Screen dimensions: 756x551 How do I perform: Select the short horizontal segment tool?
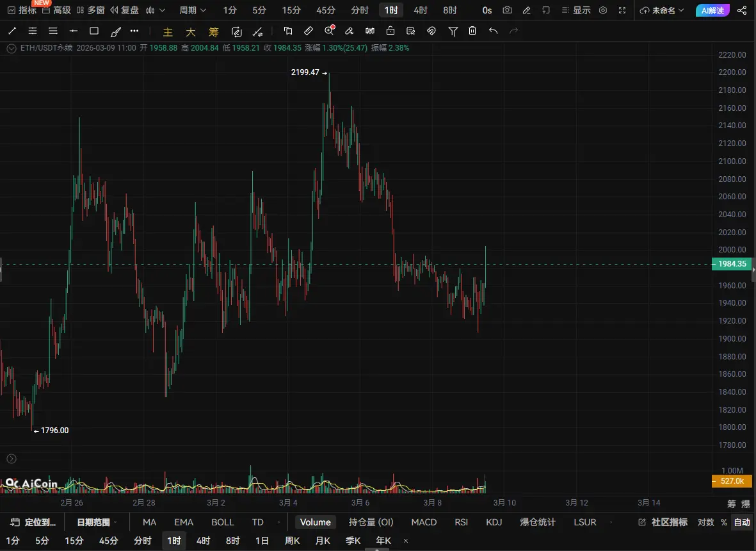point(73,31)
